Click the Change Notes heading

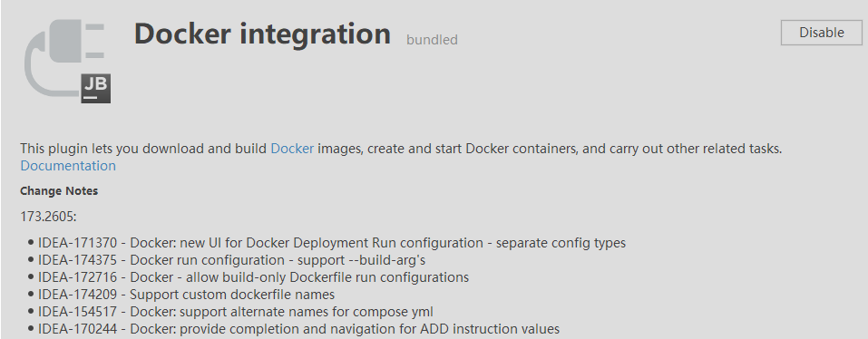[x=59, y=190]
